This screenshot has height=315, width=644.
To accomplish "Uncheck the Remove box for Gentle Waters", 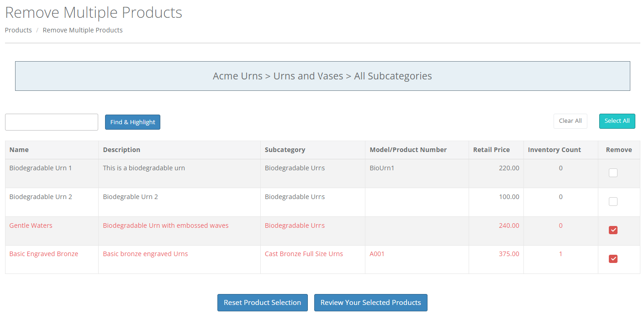I will coord(613,230).
